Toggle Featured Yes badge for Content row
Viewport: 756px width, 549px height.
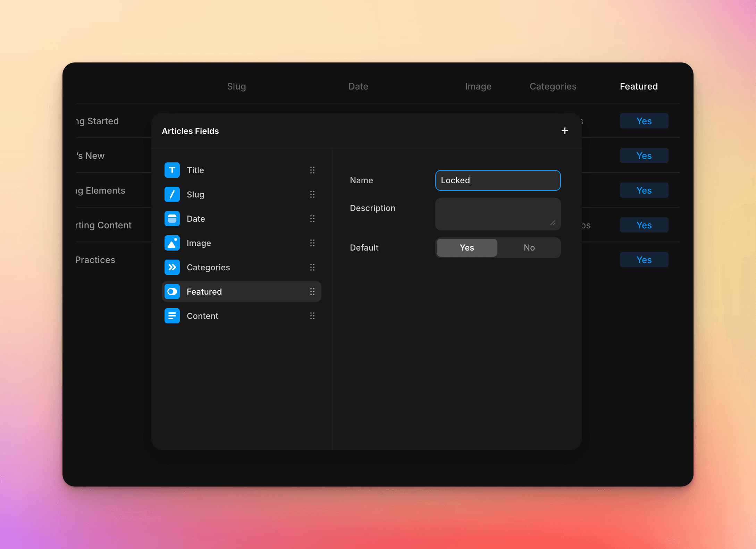644,225
